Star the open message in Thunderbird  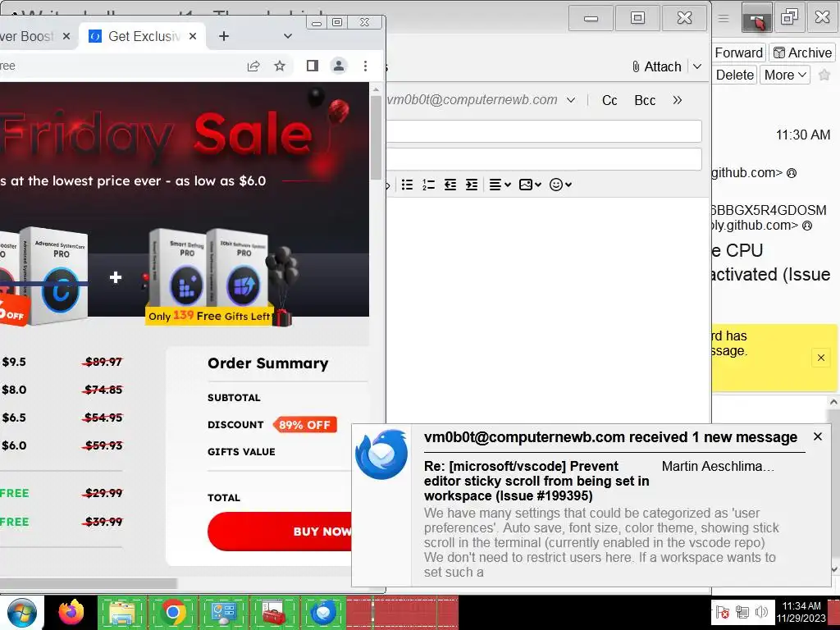click(x=824, y=75)
